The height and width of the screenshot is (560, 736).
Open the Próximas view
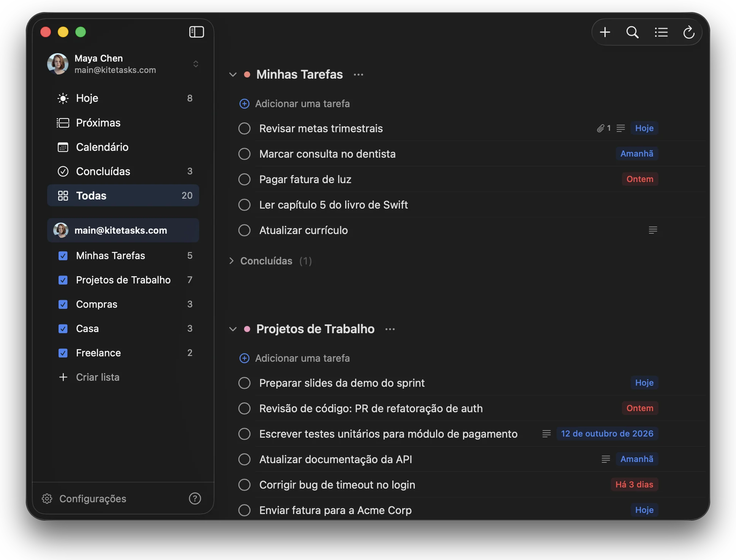123,122
